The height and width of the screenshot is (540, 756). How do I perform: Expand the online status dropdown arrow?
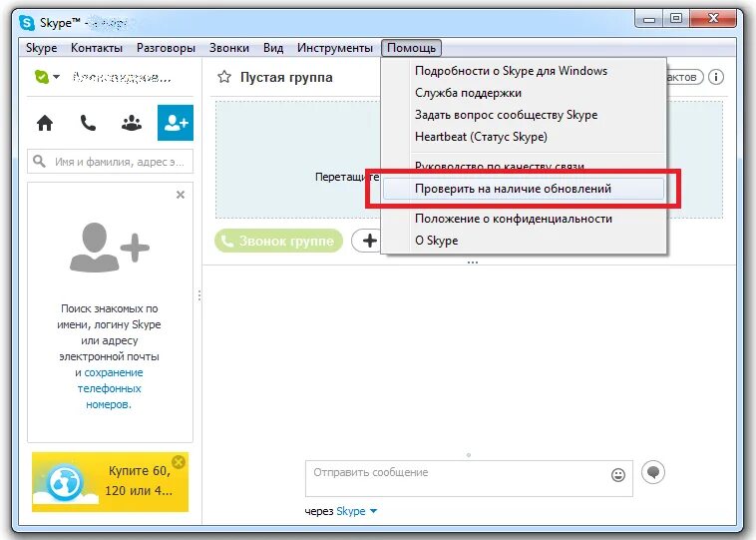click(57, 77)
